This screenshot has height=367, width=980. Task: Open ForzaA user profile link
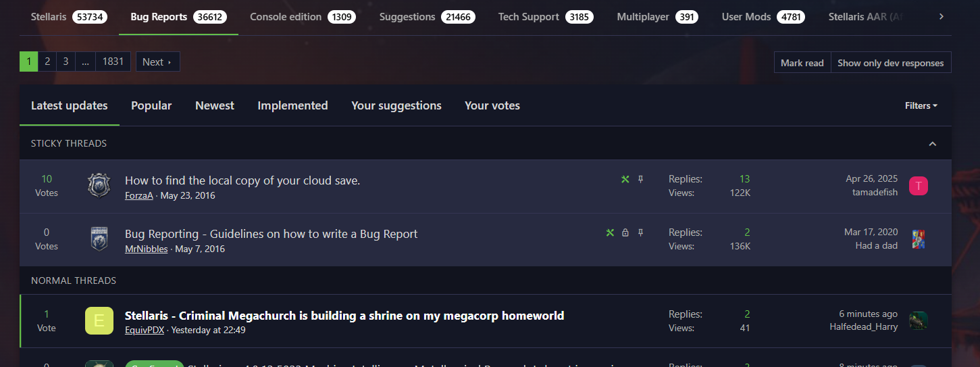pyautogui.click(x=139, y=196)
